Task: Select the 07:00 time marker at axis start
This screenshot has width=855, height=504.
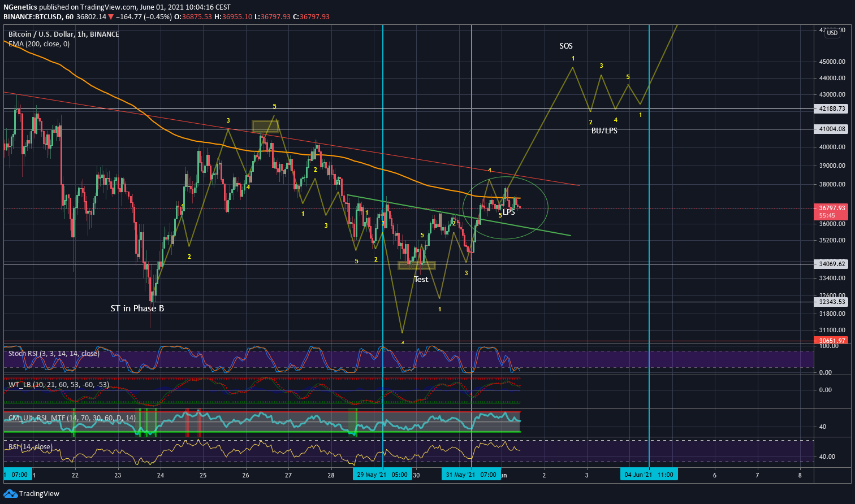Action: click(18, 475)
